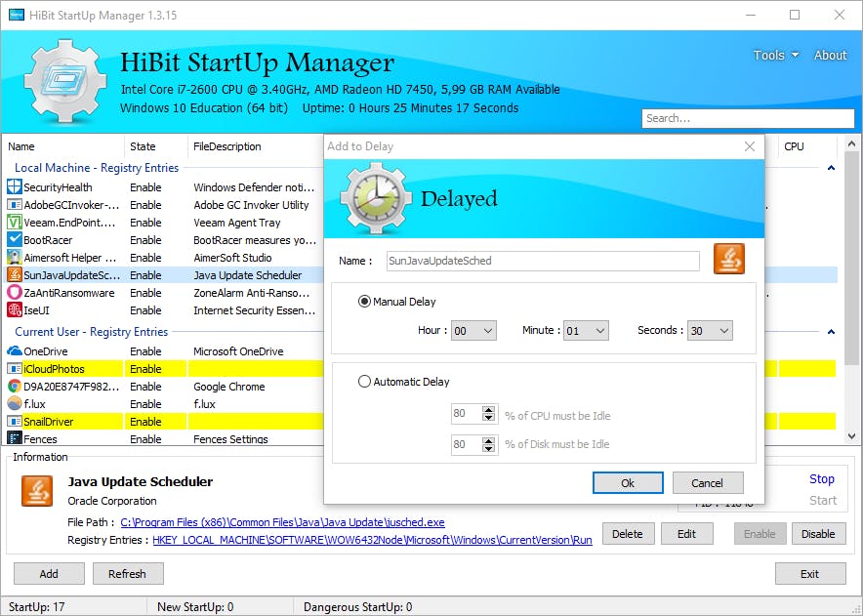Click the f.lux entry icon
Viewport: 863px width, 616px height.
pyautogui.click(x=15, y=404)
